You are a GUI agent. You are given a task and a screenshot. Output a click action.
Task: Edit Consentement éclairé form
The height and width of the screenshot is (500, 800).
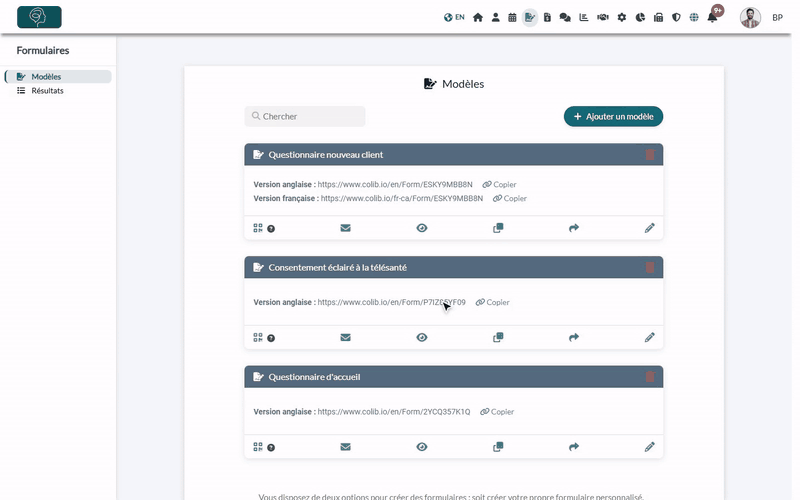[x=649, y=337]
